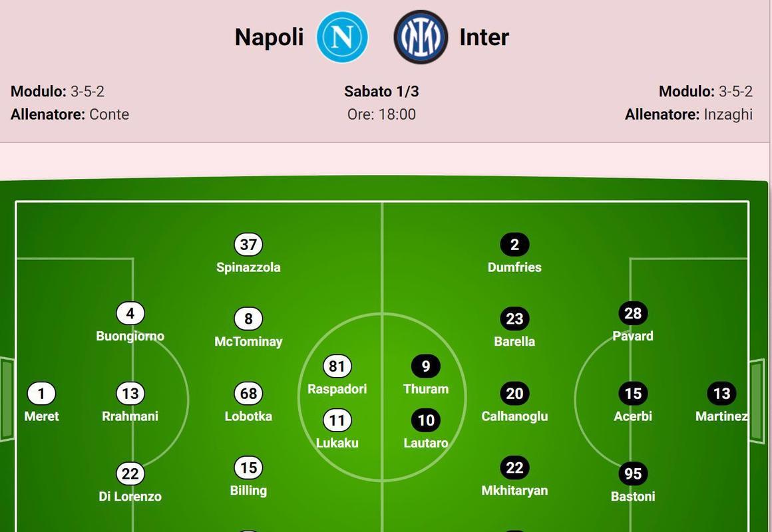Click the Buongiorno player name
The height and width of the screenshot is (532, 772).
(130, 336)
